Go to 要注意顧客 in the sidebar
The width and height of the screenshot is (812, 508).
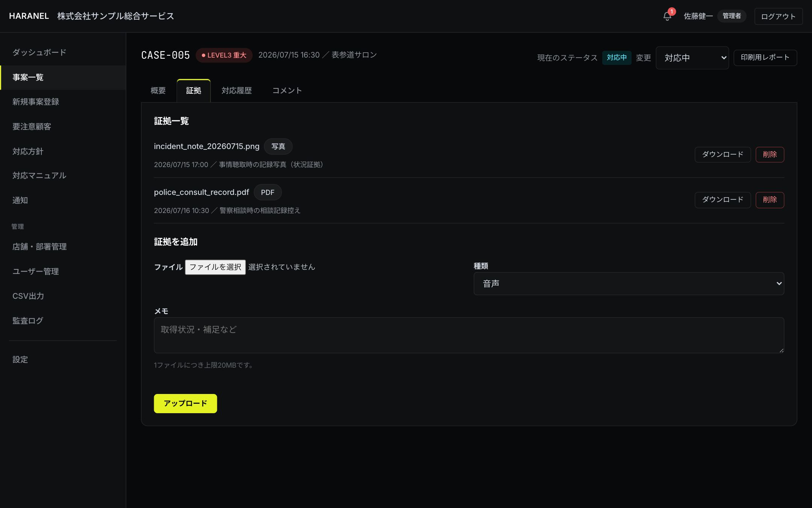(63, 127)
